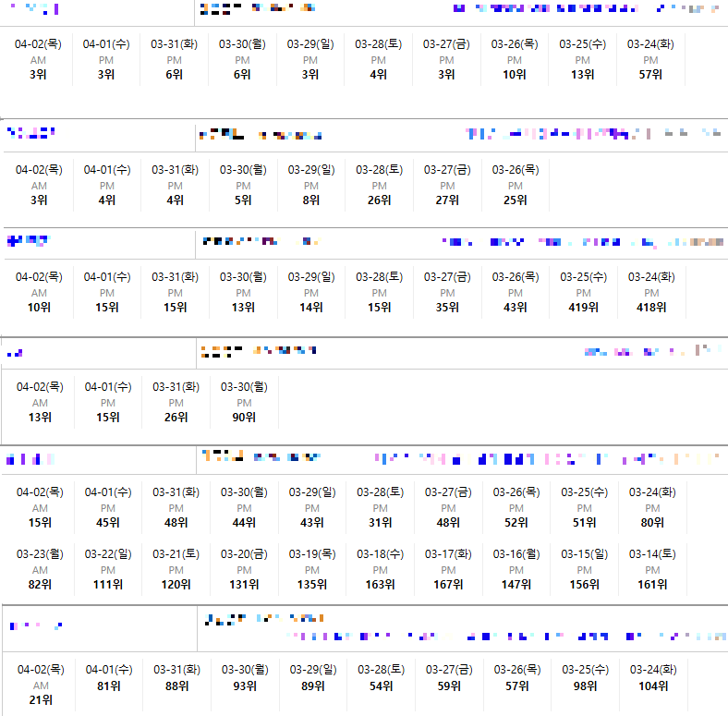The image size is (728, 716).
Task: Click the 81위 rank value
Action: click(109, 686)
